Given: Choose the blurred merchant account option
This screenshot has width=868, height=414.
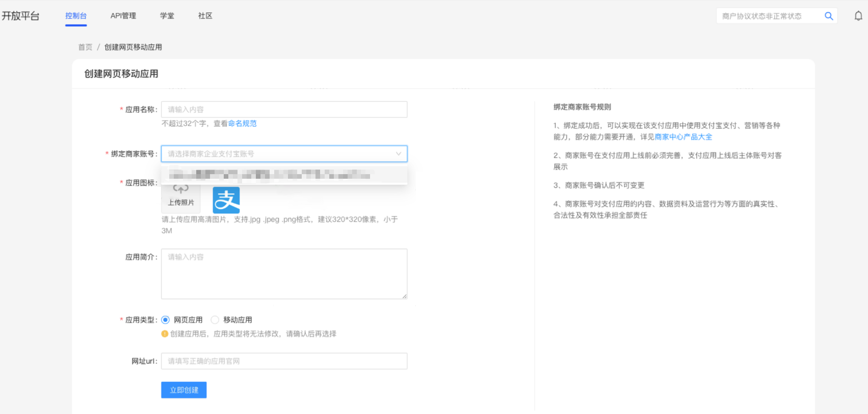Looking at the screenshot, I should pos(270,175).
